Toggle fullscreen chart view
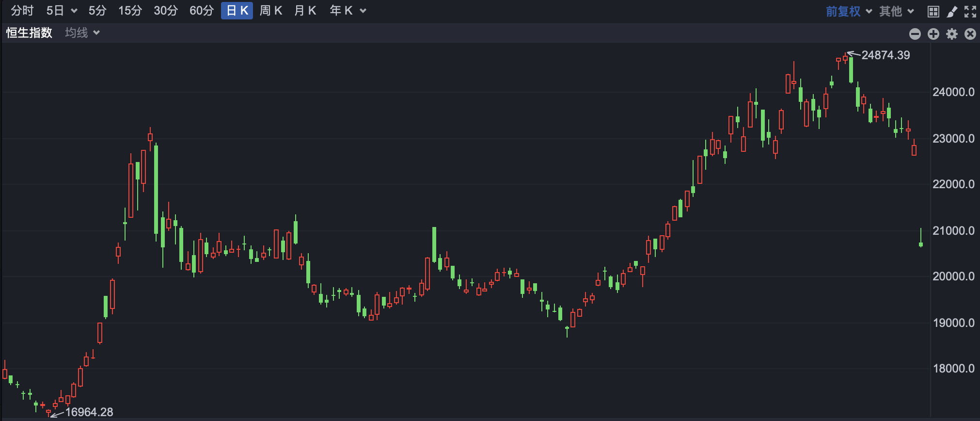The image size is (980, 421). click(x=970, y=11)
